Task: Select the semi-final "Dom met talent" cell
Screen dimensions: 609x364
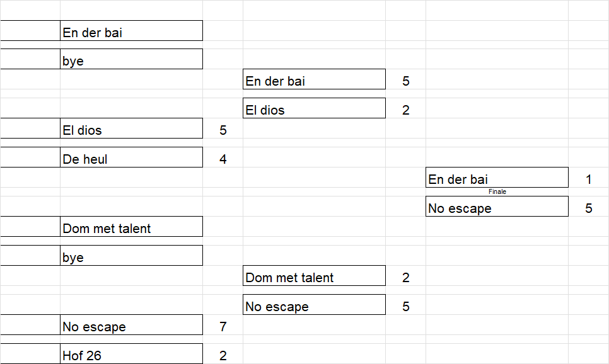Action: pyautogui.click(x=314, y=276)
